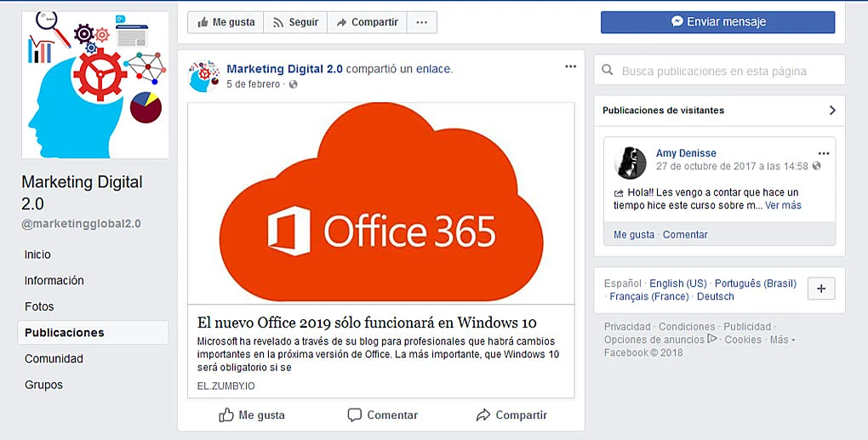Click the Me gusta thumbs-up button in the top bar

[x=226, y=23]
